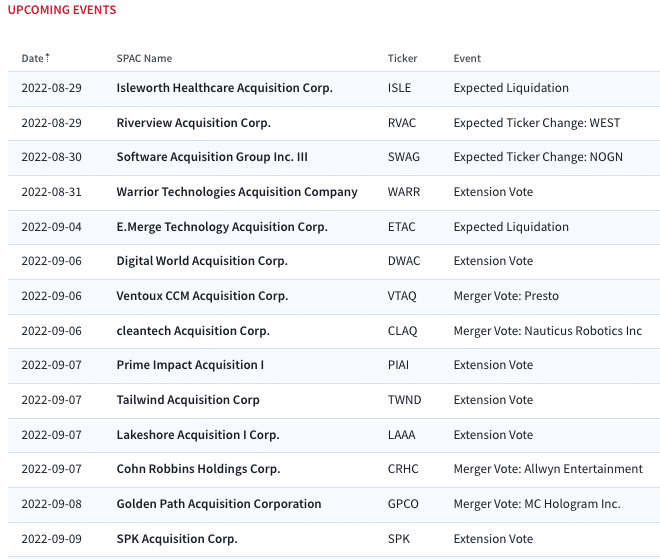Select the DWAC ticker cell
The image size is (660, 559).
click(x=404, y=261)
